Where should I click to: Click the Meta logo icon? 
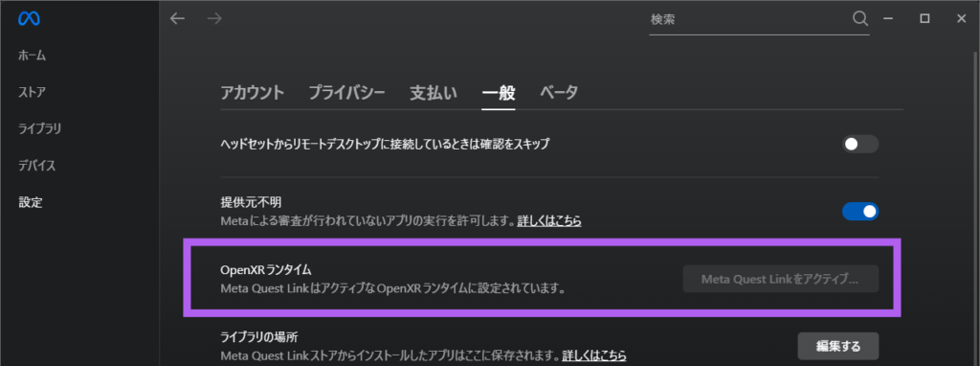click(29, 19)
